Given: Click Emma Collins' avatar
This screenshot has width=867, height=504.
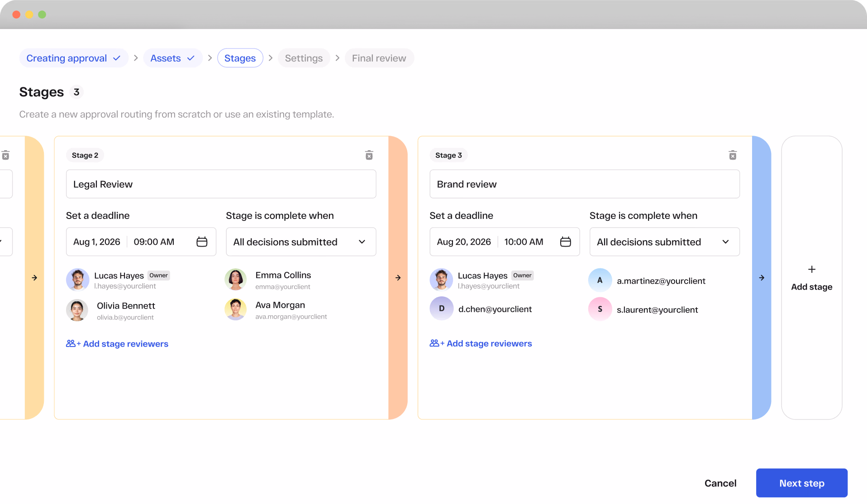Looking at the screenshot, I should click(x=236, y=280).
